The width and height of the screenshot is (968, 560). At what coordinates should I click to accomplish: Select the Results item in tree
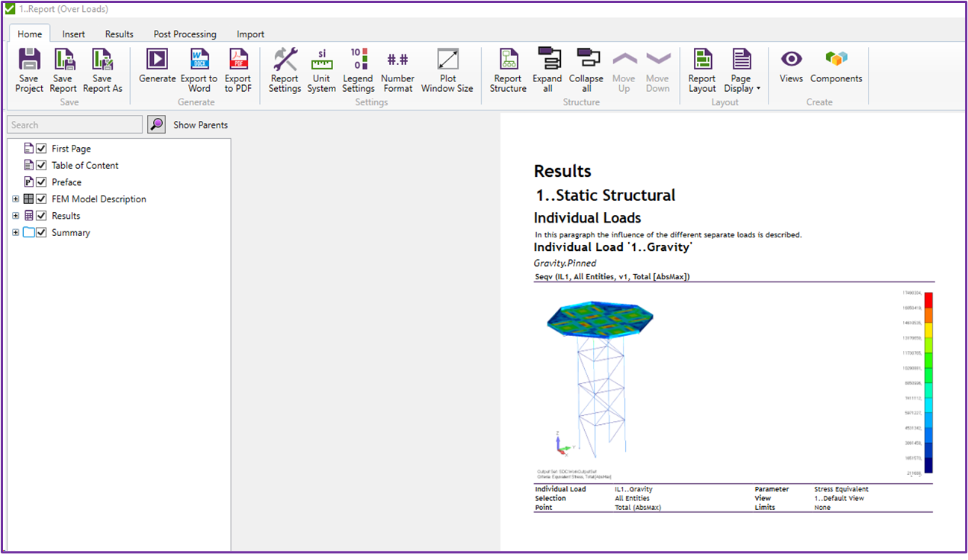(66, 216)
